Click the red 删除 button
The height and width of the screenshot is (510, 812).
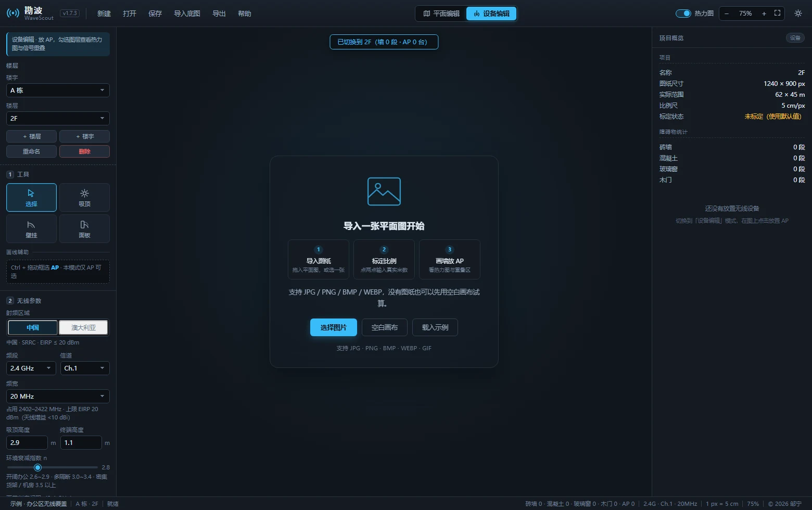84,151
